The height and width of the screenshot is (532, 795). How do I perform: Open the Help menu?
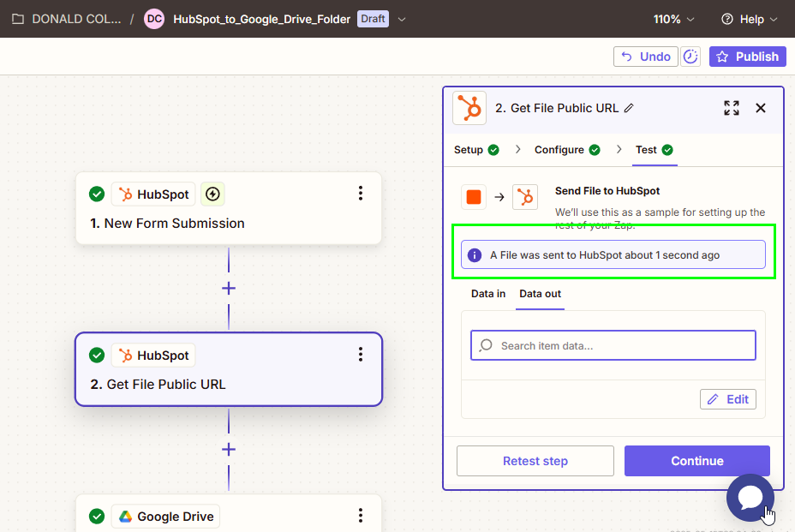pos(749,19)
